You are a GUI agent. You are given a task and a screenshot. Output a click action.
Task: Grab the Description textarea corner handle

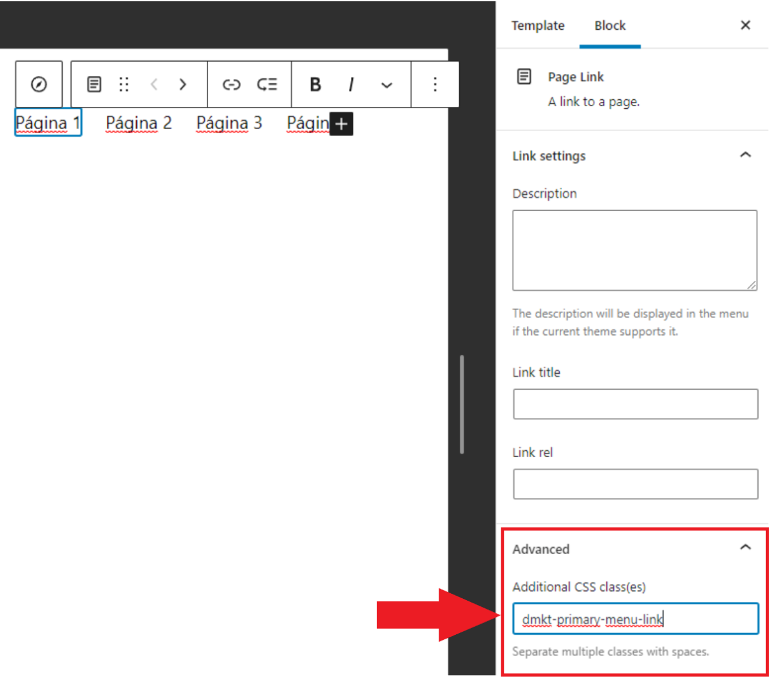(x=752, y=285)
